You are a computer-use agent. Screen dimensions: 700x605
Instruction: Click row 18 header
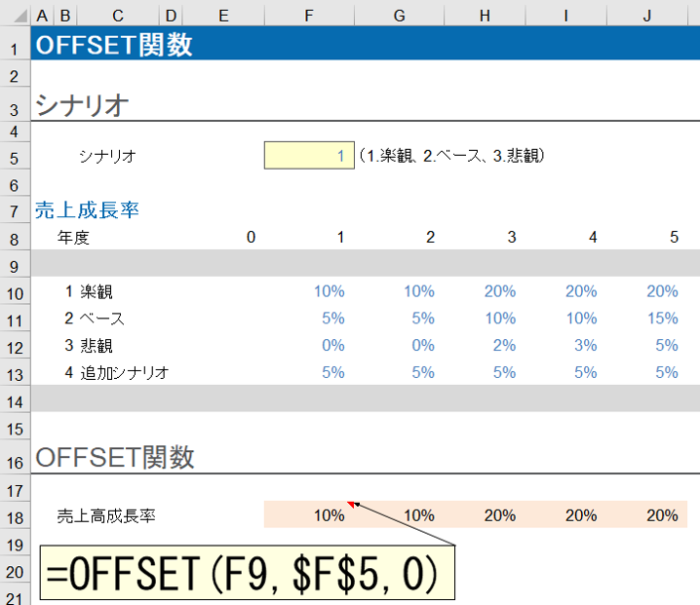[15, 515]
